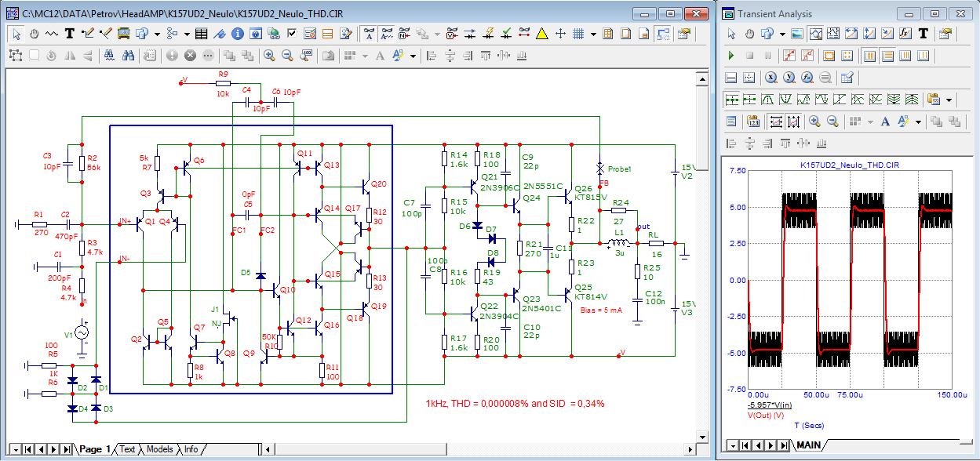Zoom in on the Transient Analysis plot
Screen dimensions: 980x461
point(814,122)
